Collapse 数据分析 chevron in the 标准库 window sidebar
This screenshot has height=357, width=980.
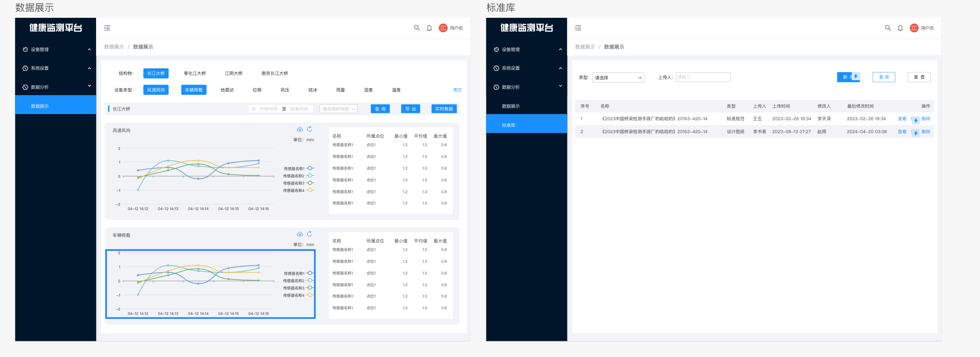tap(560, 86)
